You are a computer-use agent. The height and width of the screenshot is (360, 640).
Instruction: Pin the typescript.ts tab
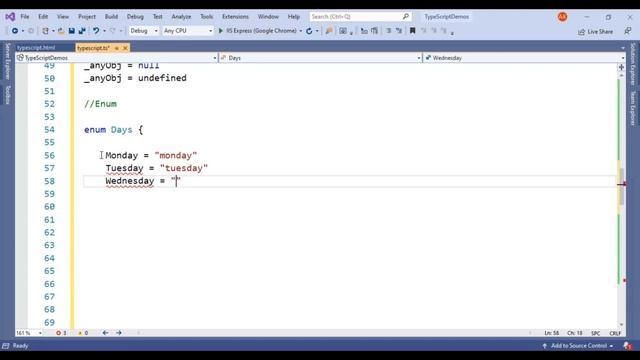pos(116,48)
